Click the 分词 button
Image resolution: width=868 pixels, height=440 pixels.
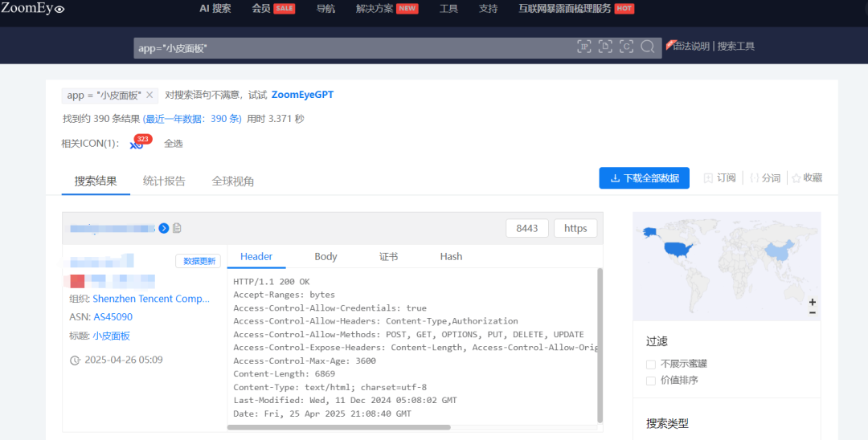765,178
